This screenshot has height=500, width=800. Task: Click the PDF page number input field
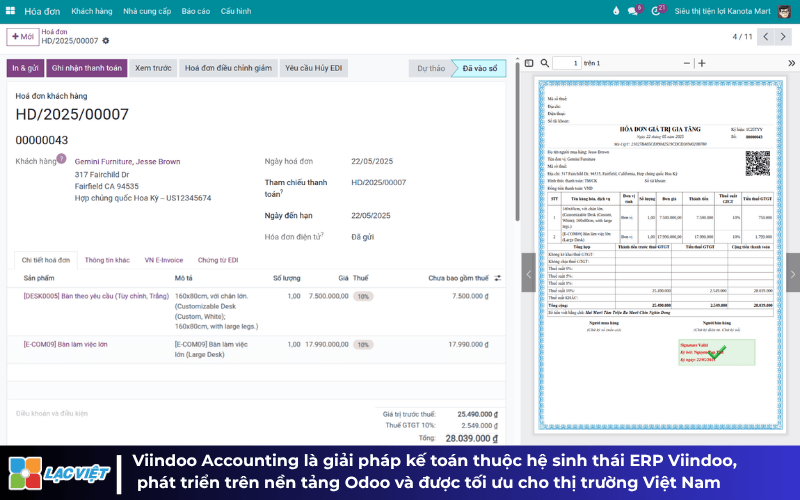tap(567, 63)
